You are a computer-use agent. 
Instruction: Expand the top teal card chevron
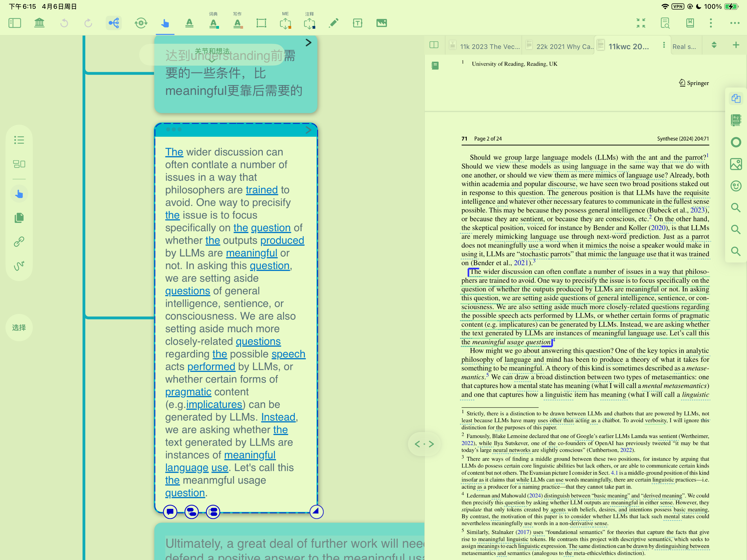[x=308, y=43]
